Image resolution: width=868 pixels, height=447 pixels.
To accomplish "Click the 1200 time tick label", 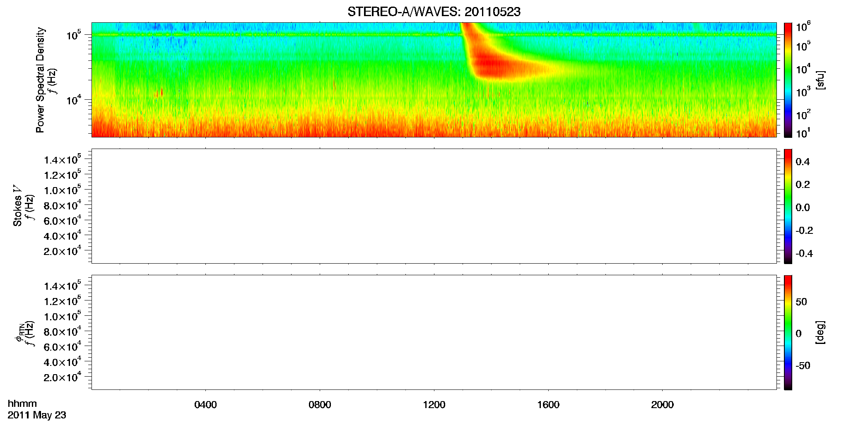I will pos(434,405).
